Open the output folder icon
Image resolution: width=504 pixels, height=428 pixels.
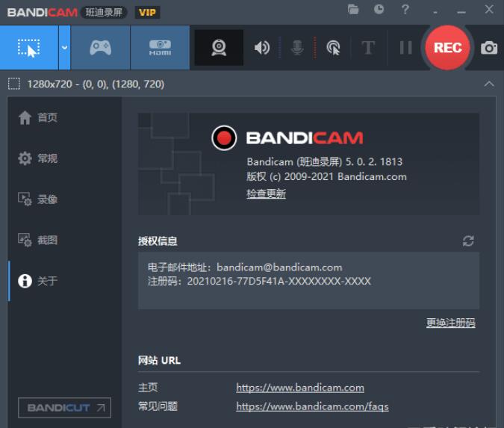(353, 9)
